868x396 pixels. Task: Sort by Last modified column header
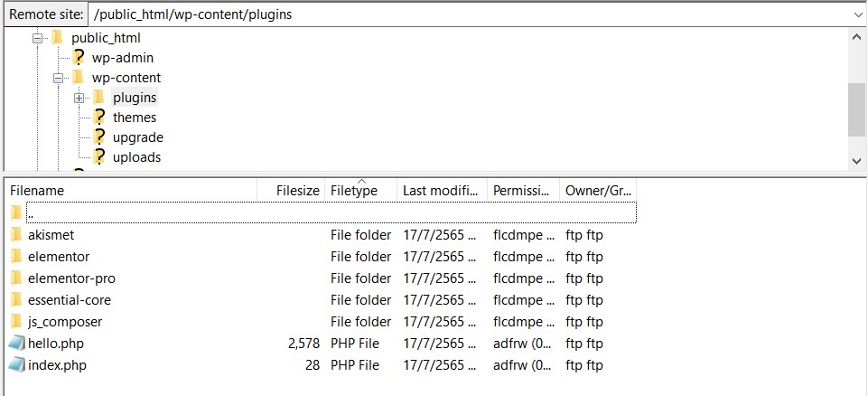coord(441,191)
